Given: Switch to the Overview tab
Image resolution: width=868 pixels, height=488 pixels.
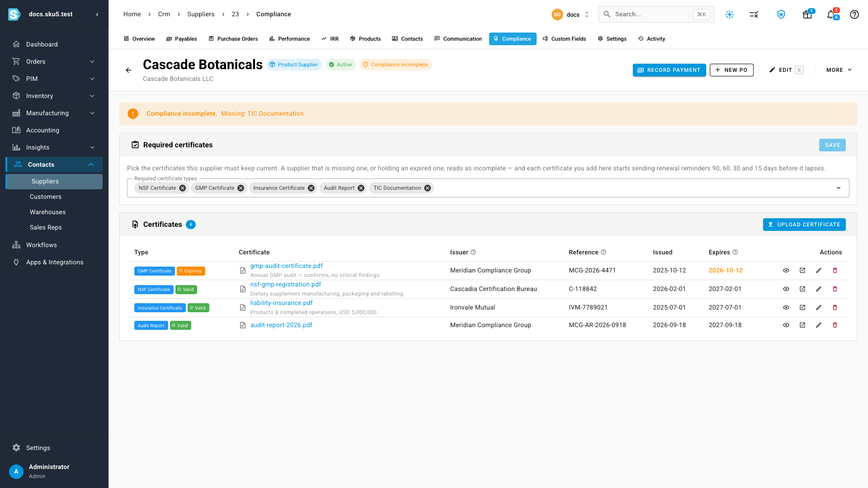Looking at the screenshot, I should [139, 39].
